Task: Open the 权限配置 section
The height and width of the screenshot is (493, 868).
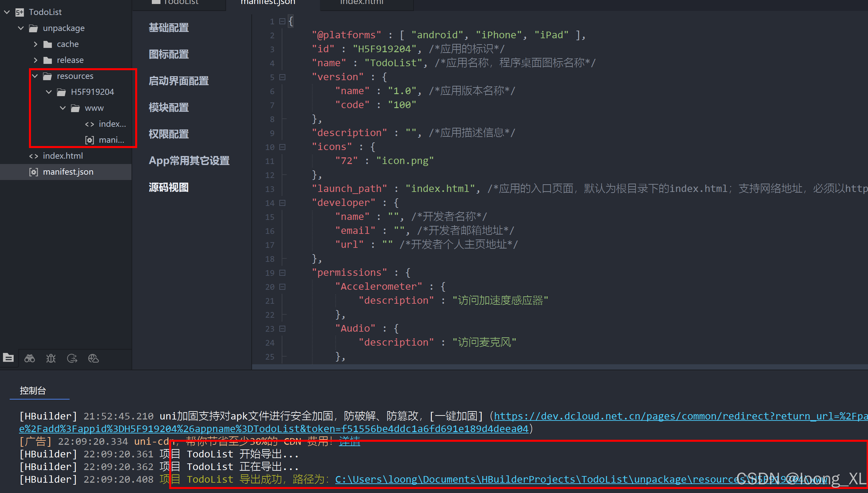Action: [169, 134]
